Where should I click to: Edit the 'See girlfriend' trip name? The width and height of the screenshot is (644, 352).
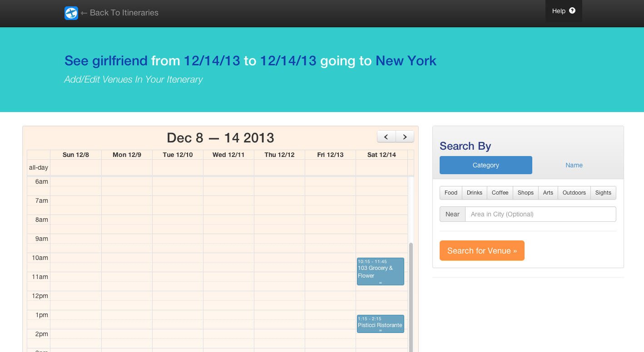pyautogui.click(x=106, y=61)
